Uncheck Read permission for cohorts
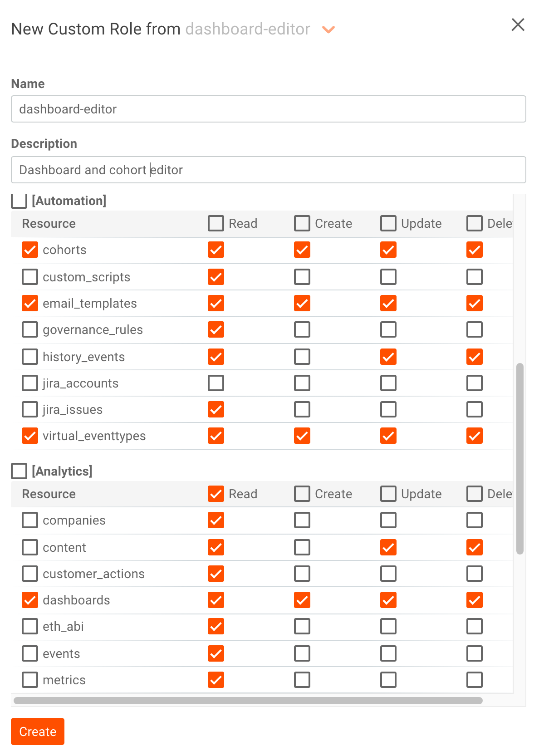This screenshot has height=756, width=539. coord(216,250)
